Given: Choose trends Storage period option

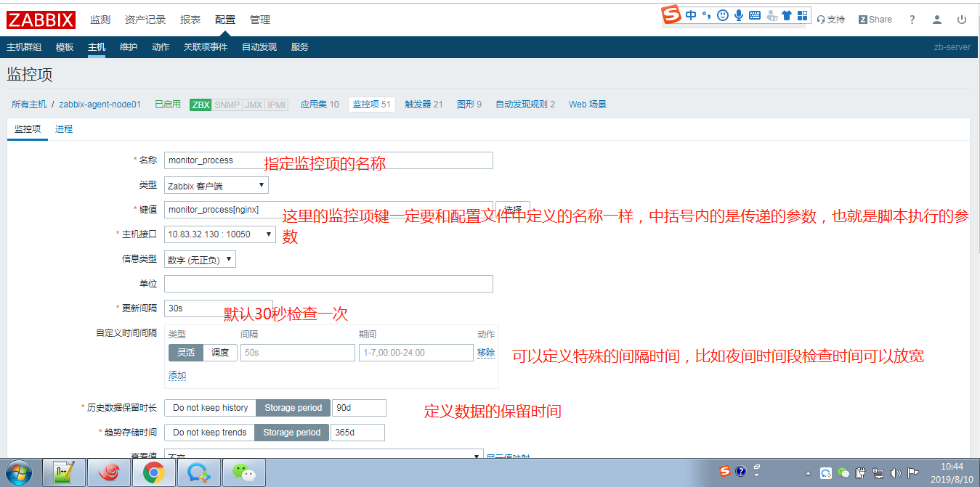Looking at the screenshot, I should (x=292, y=432).
